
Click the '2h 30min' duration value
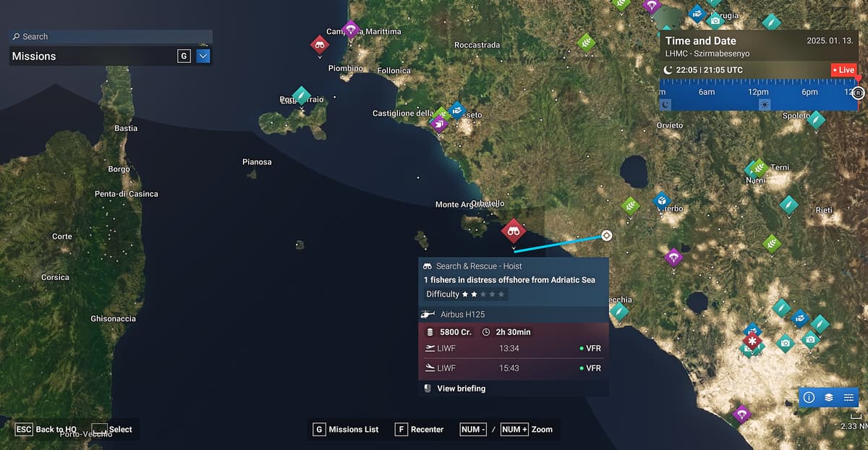click(514, 332)
